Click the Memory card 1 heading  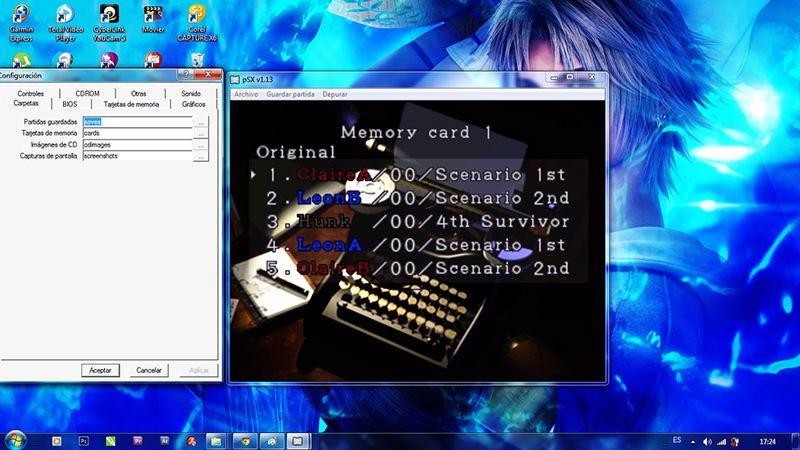tap(416, 132)
